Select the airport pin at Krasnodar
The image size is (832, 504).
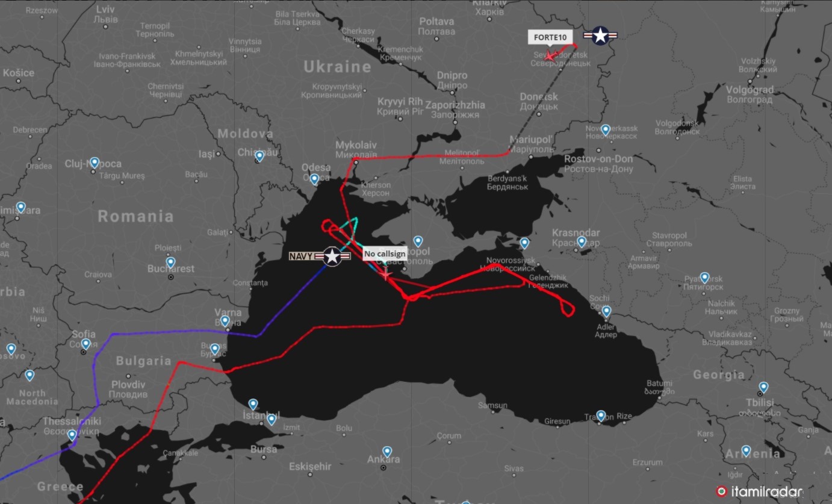tap(582, 242)
